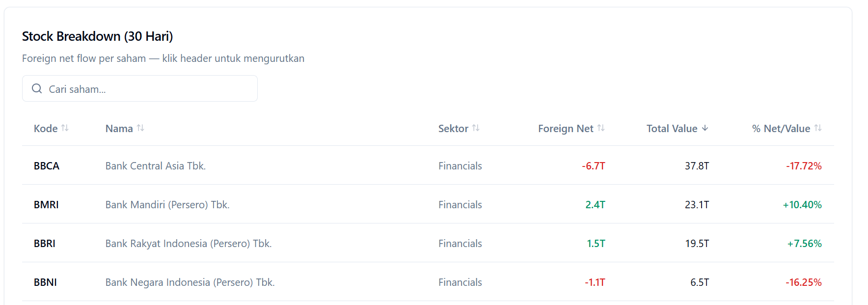
Task: Click the Nama column sort arrows
Action: click(x=140, y=128)
